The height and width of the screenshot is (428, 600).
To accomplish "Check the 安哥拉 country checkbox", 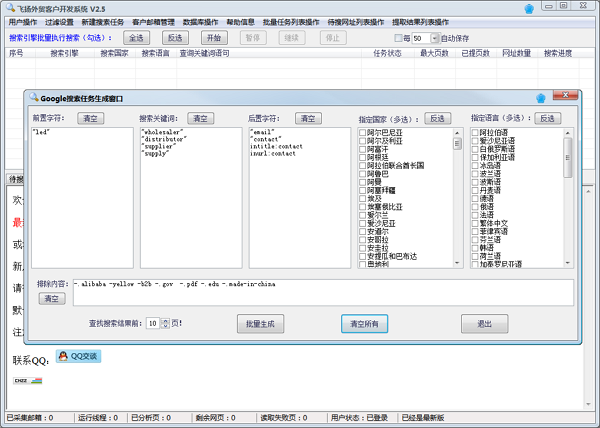I will coord(362,240).
